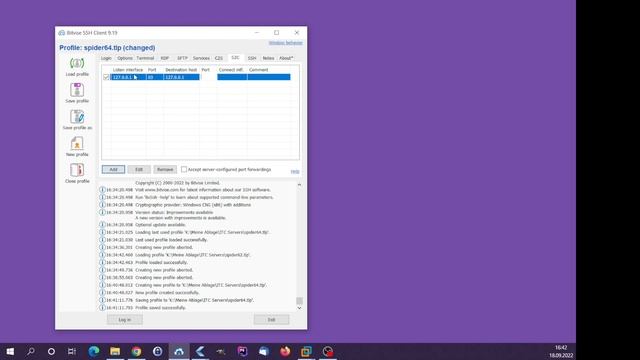Click the Connect intf. column header
The image size is (640, 360).
[231, 70]
